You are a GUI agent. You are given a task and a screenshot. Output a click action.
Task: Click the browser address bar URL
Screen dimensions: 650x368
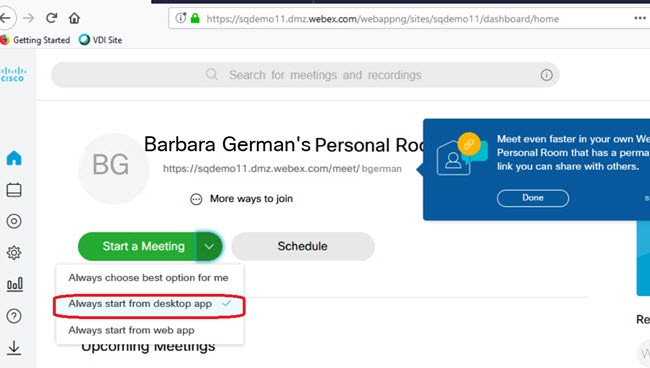382,19
